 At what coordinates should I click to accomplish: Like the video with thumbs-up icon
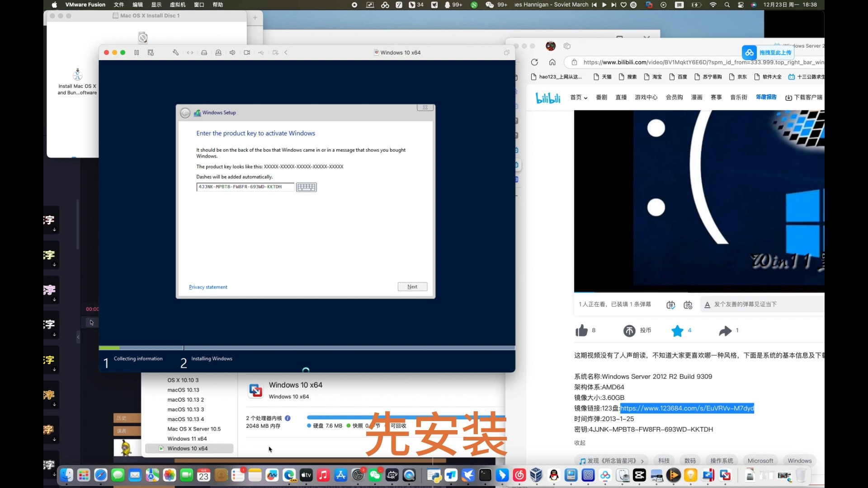pyautogui.click(x=581, y=331)
